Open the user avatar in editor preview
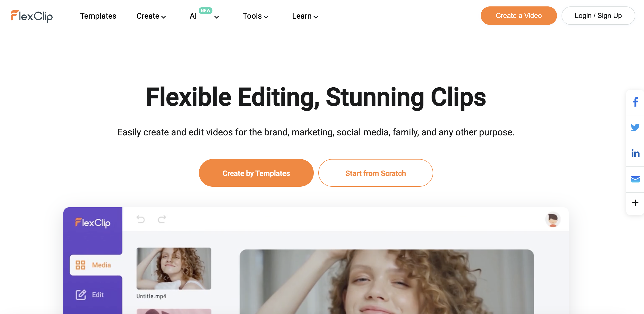Image resolution: width=644 pixels, height=314 pixels. coord(553,220)
